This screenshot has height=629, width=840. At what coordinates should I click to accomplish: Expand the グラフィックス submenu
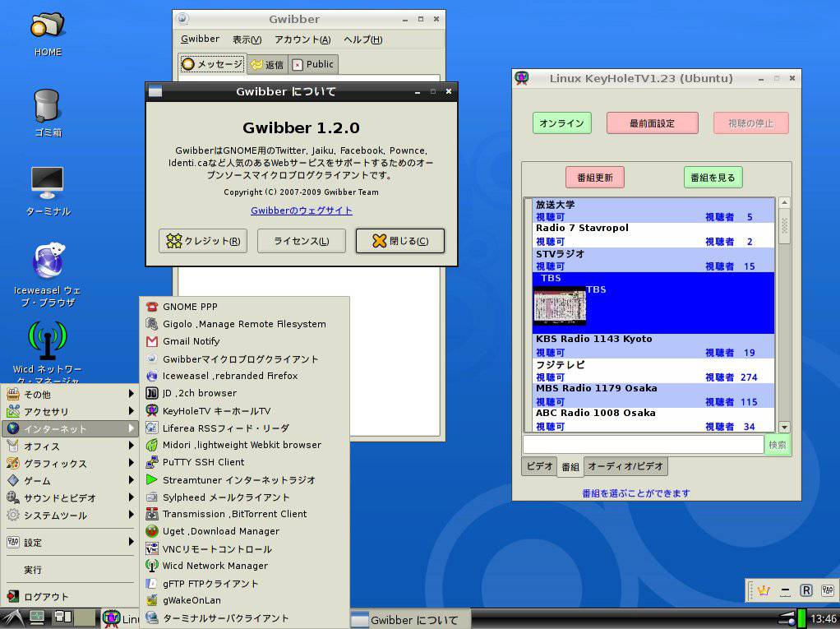click(x=70, y=464)
